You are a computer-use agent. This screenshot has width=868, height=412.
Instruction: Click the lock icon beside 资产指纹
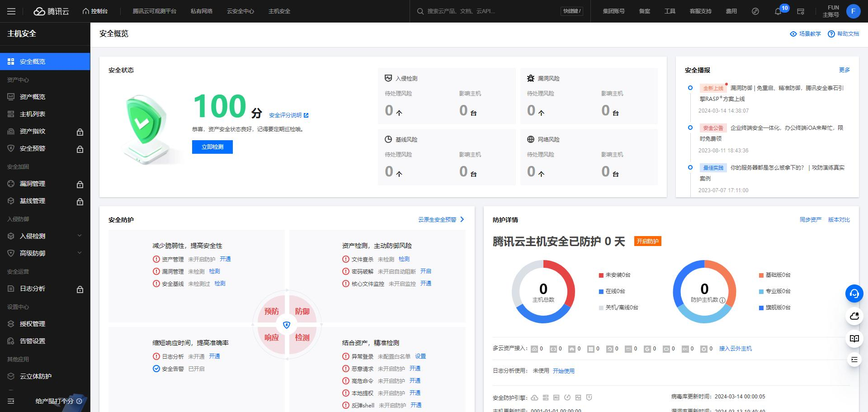(x=80, y=132)
